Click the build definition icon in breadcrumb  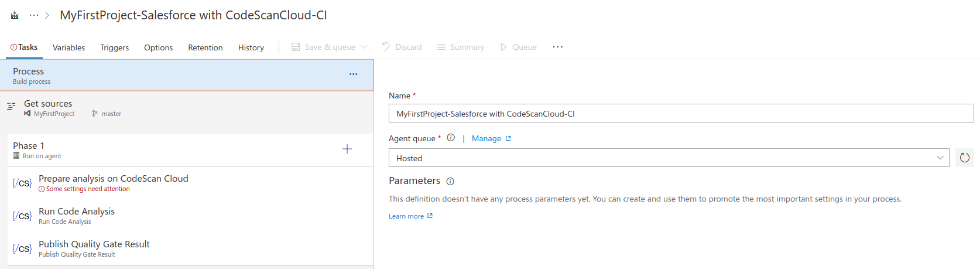15,15
